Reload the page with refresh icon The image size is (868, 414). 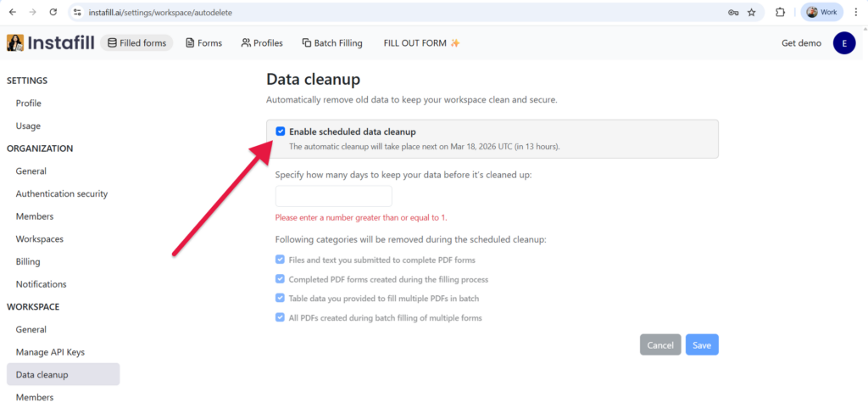[53, 13]
